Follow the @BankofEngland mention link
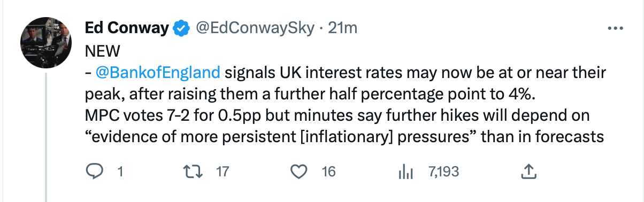 pos(158,72)
